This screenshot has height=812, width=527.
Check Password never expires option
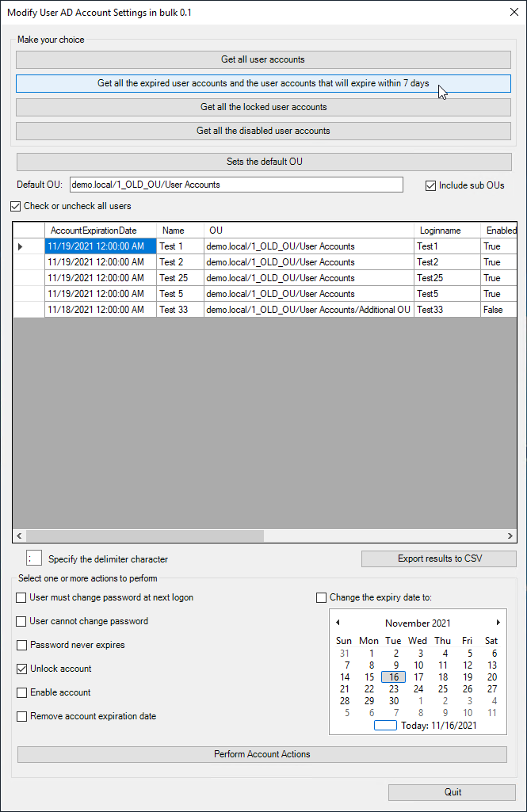click(21, 645)
